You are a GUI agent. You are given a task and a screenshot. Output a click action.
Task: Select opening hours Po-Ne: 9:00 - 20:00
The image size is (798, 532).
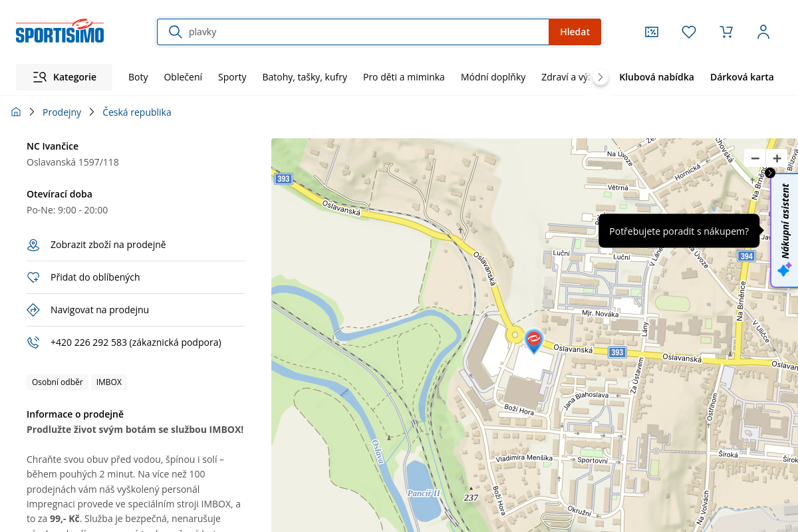click(x=67, y=210)
